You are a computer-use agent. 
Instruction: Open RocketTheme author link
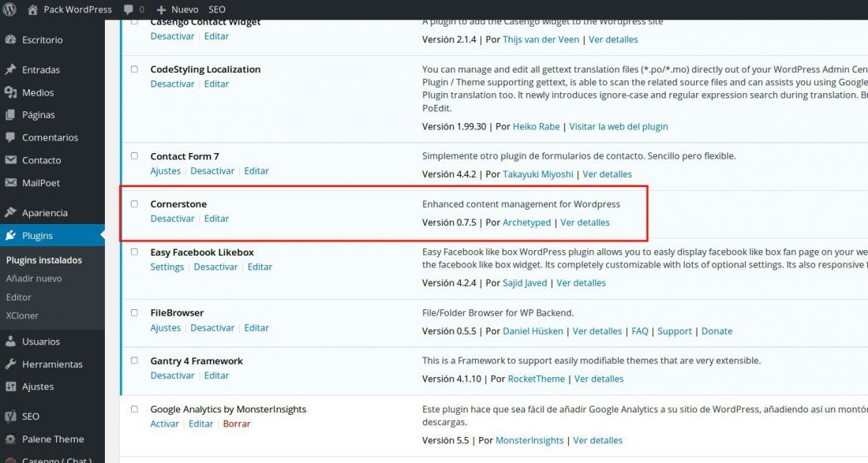(536, 379)
